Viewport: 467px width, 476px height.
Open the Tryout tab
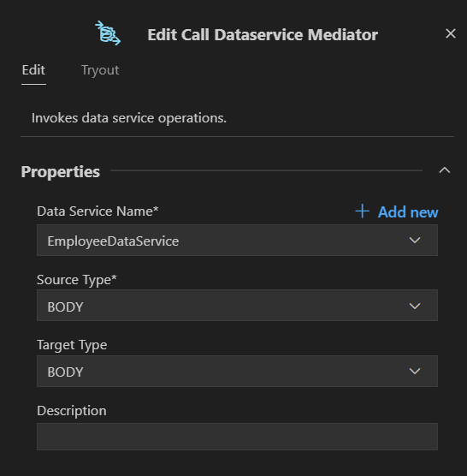point(100,70)
